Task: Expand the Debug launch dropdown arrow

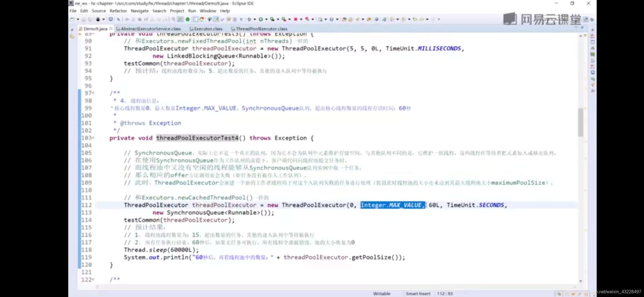Action: [255, 19]
